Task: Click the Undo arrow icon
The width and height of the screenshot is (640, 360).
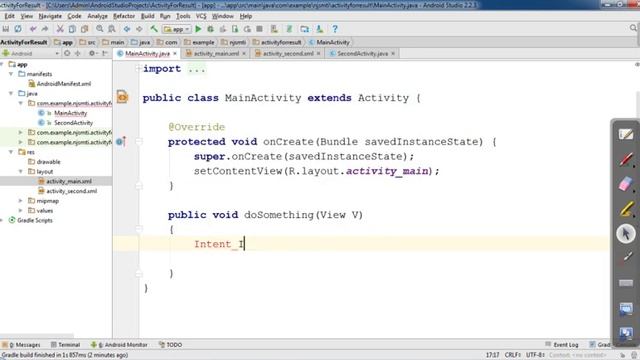Action: click(x=33, y=29)
